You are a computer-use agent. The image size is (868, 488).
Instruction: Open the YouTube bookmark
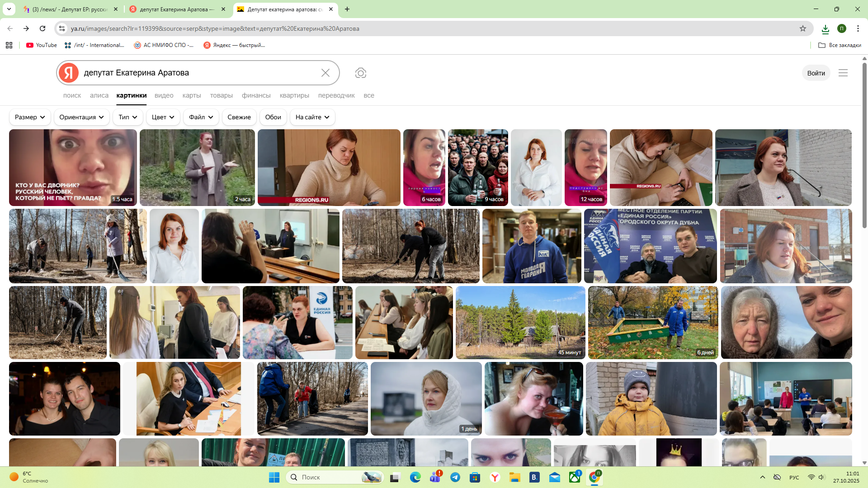coord(42,45)
